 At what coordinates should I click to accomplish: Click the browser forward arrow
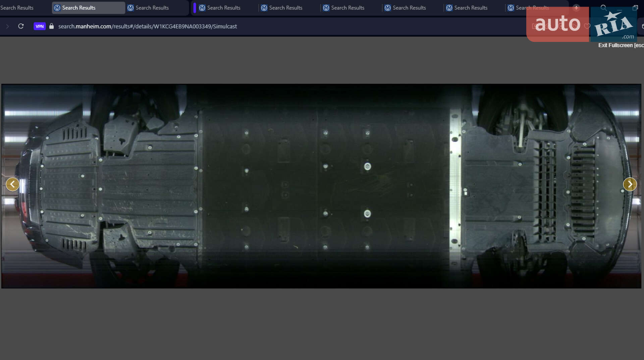click(7, 26)
